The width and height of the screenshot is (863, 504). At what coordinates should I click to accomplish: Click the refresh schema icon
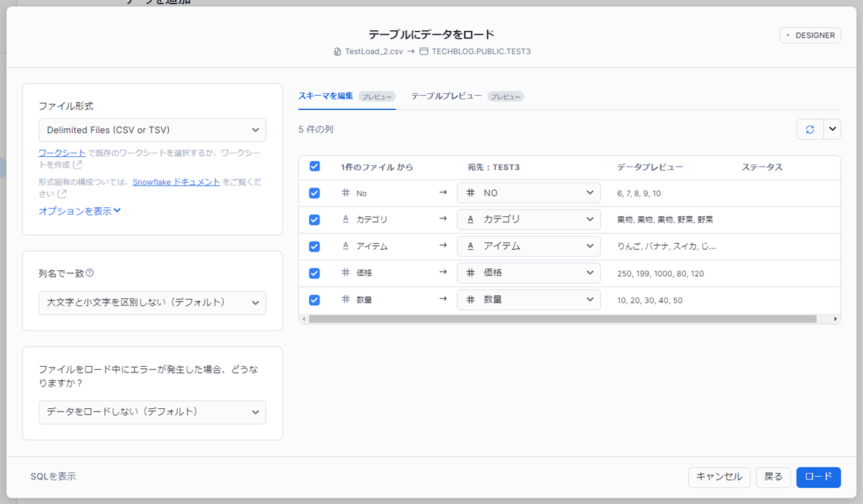pyautogui.click(x=810, y=129)
